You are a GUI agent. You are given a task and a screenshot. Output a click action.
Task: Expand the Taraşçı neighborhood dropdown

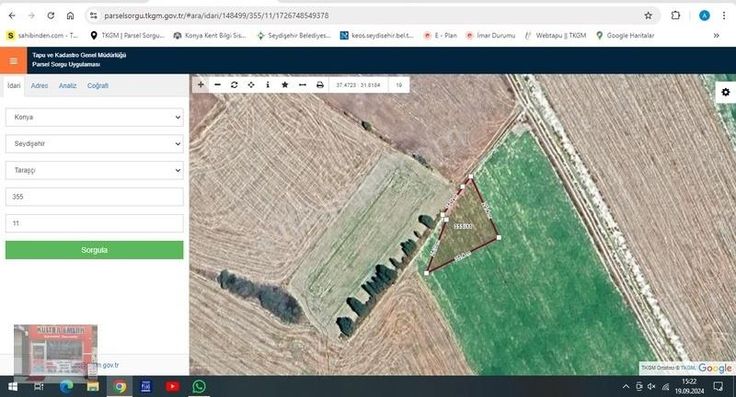94,170
